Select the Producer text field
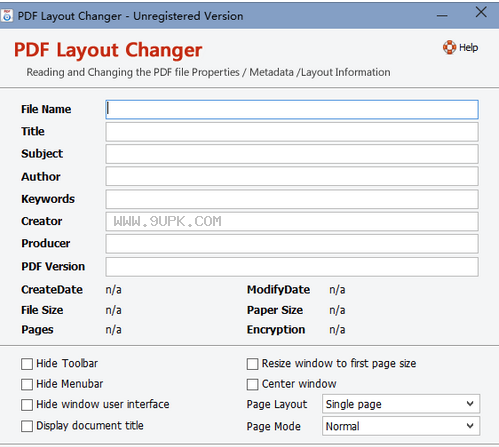 pos(292,244)
